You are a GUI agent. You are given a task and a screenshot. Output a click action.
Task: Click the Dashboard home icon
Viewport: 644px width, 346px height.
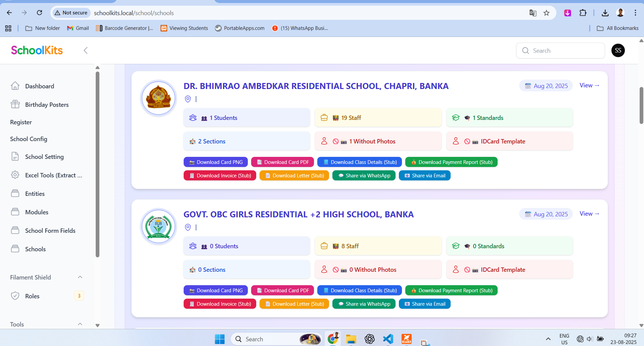[x=15, y=86]
